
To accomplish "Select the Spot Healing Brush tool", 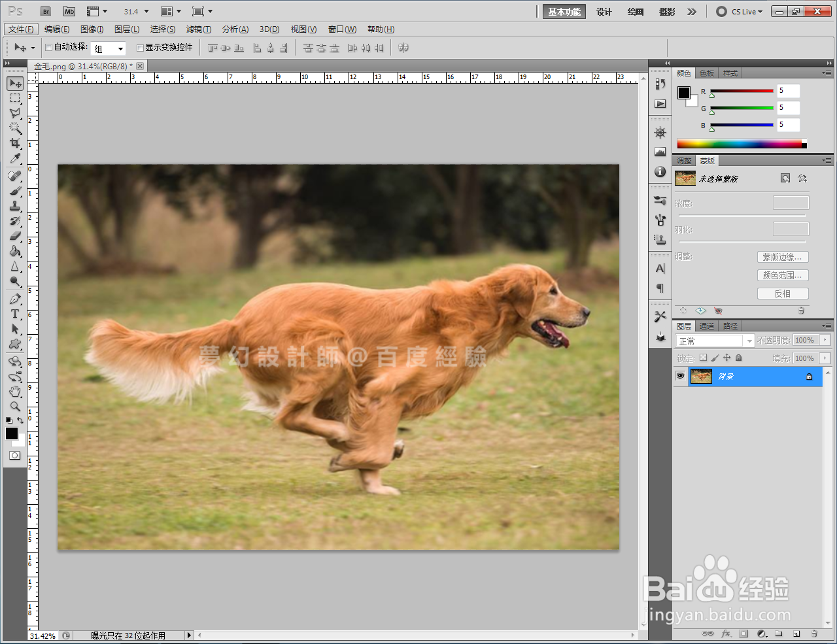I will (15, 176).
